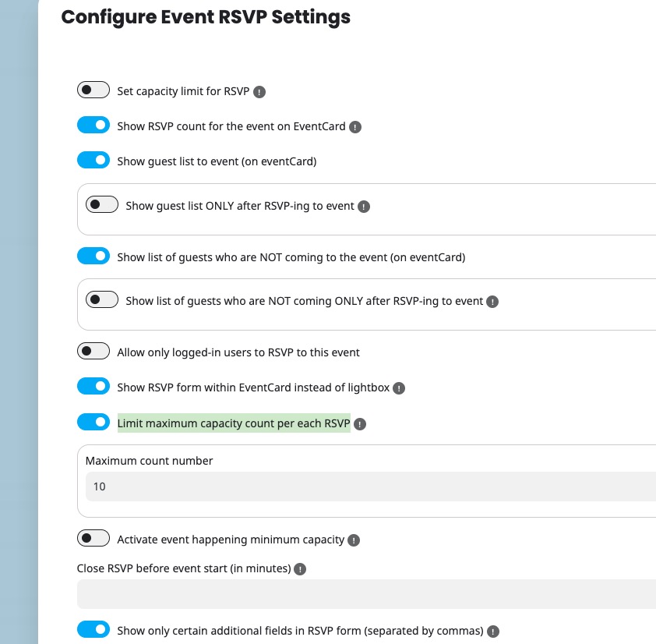Viewport: 656px width, 644px height.
Task: Enable Allow only logged-in users to RSVP
Action: (x=93, y=352)
